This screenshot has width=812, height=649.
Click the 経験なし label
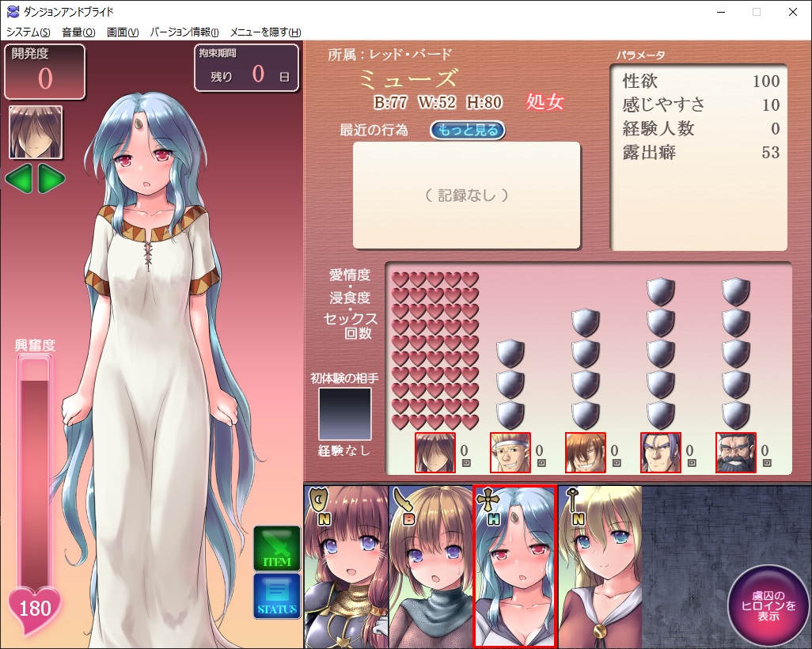(x=344, y=450)
